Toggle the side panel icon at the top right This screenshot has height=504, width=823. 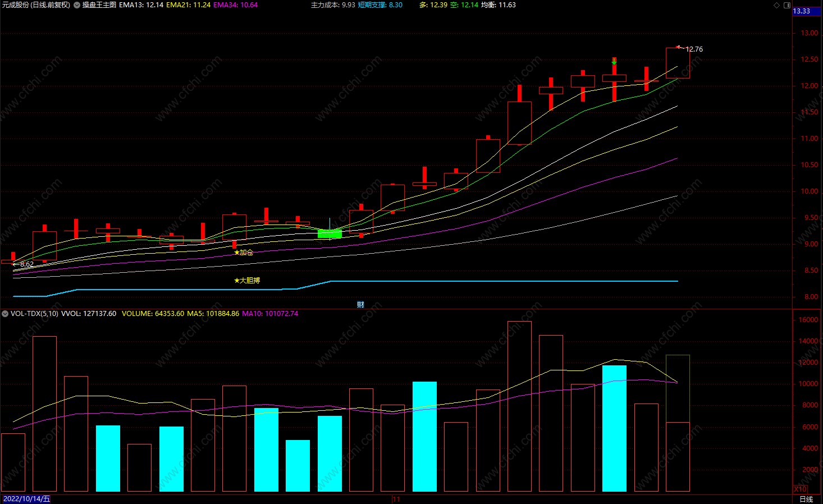coord(787,5)
